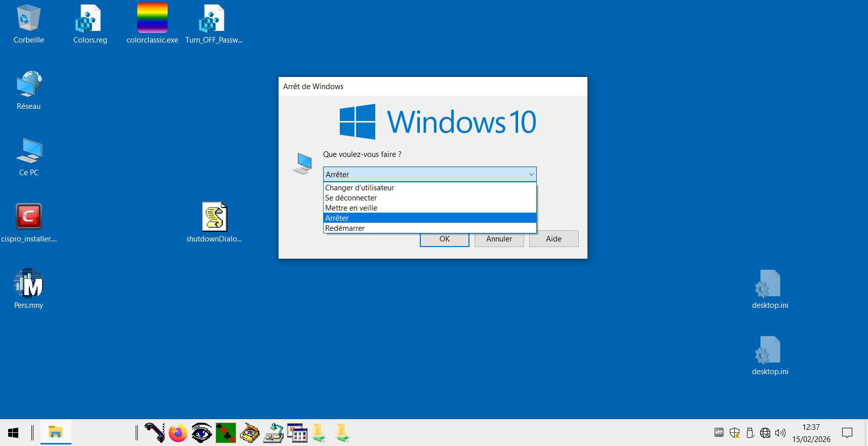Open Firefox from the taskbar
Viewport: 868px width, 446px height.
[x=178, y=433]
